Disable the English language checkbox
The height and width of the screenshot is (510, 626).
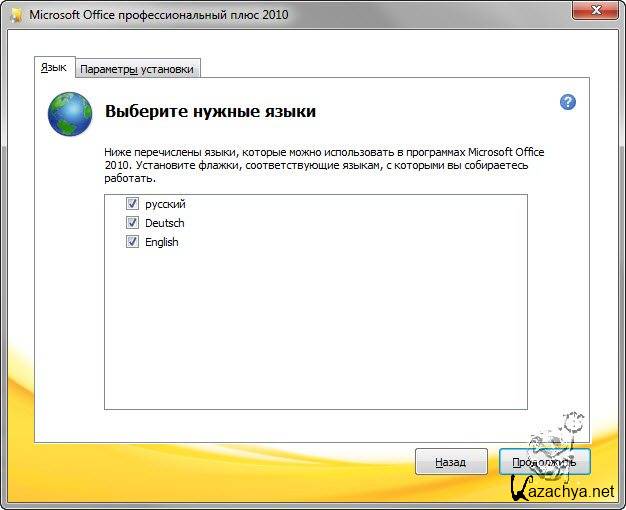tap(132, 242)
